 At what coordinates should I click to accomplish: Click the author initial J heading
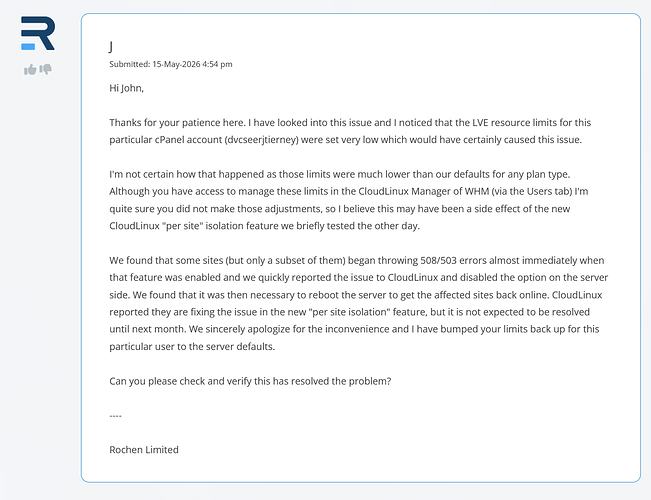(x=111, y=46)
